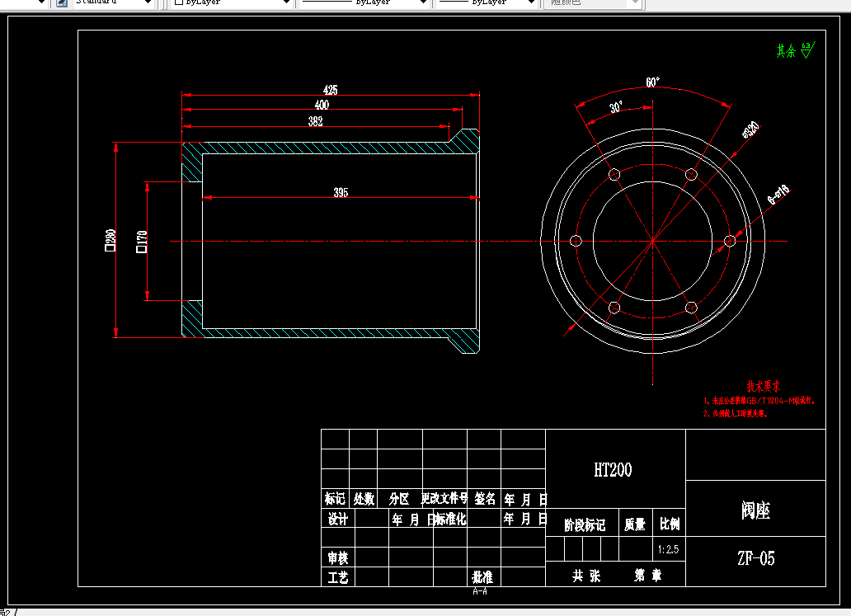Select the 425 overall length dimension

click(330, 90)
